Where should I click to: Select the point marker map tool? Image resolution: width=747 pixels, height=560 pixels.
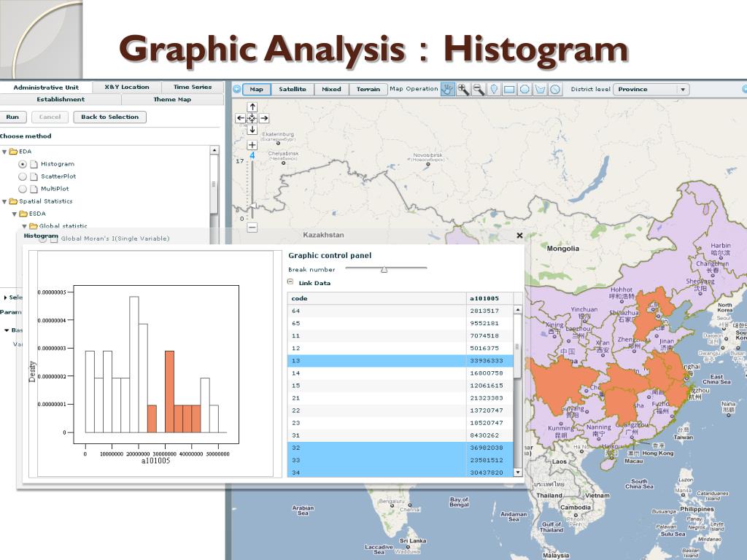pos(494,89)
